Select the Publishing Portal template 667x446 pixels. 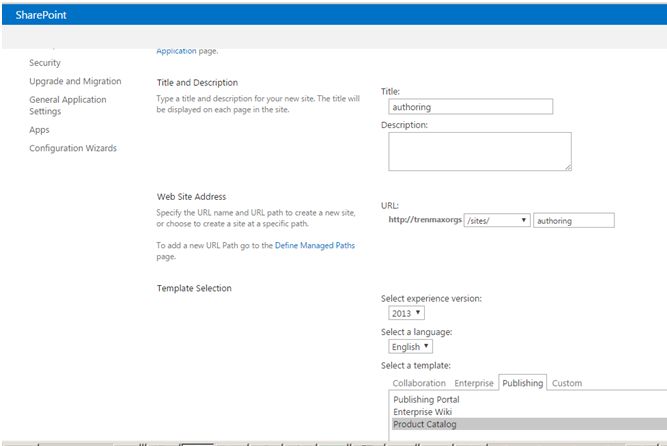point(426,399)
